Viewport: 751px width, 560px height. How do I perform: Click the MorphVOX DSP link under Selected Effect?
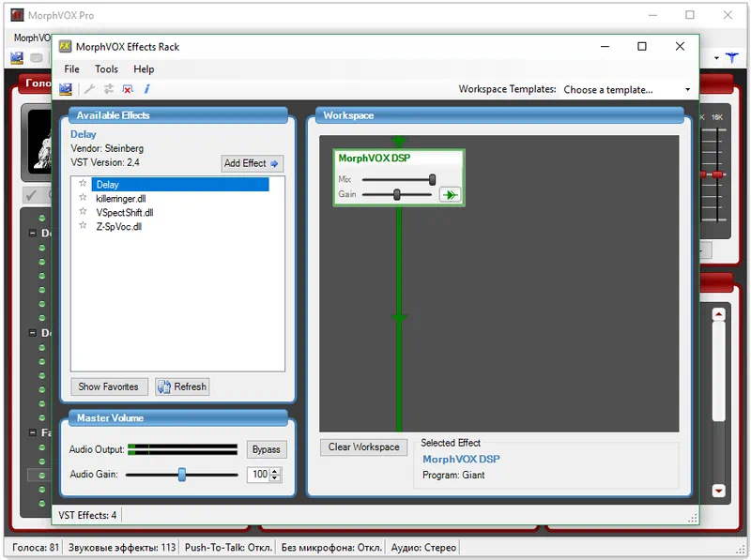[x=461, y=459]
